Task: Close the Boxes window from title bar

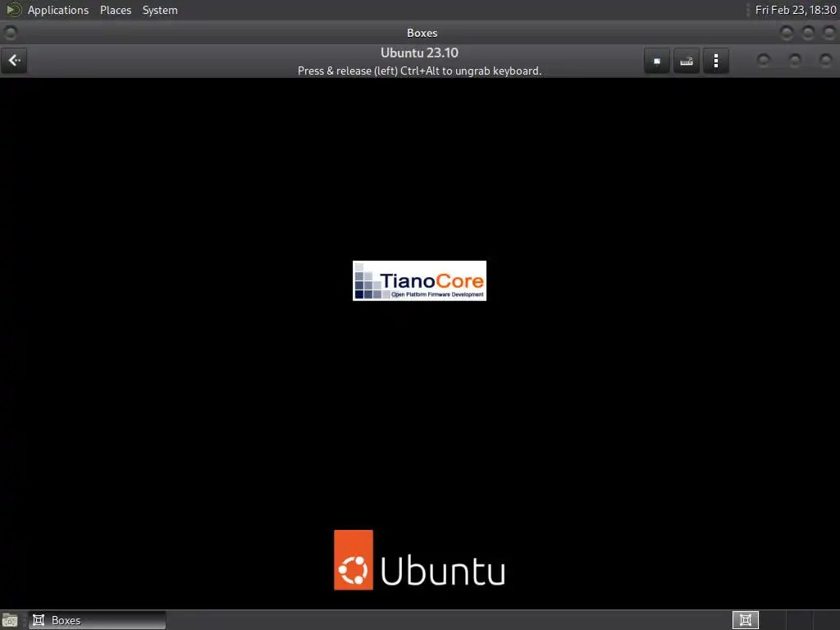Action: point(829,33)
